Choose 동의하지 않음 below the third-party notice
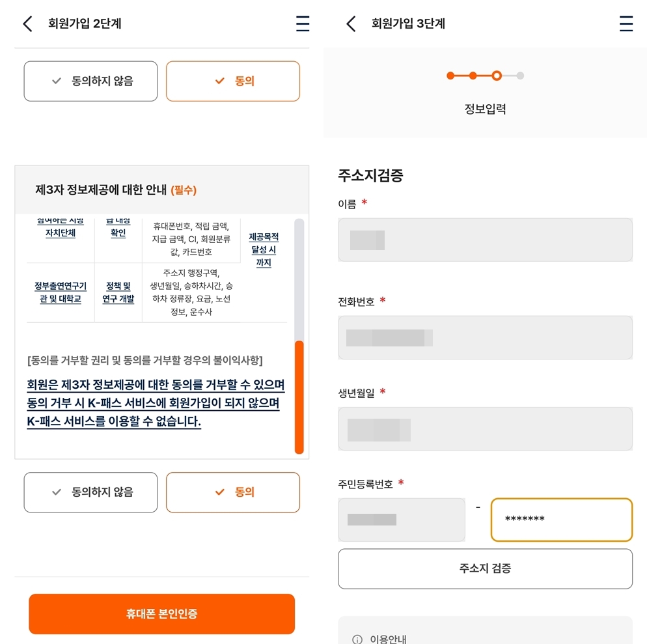 (90, 492)
